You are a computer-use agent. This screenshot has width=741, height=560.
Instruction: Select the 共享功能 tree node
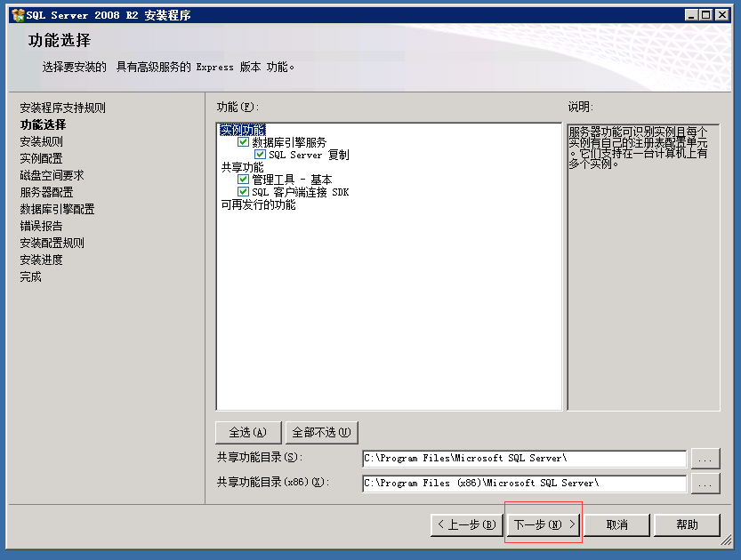pos(243,167)
